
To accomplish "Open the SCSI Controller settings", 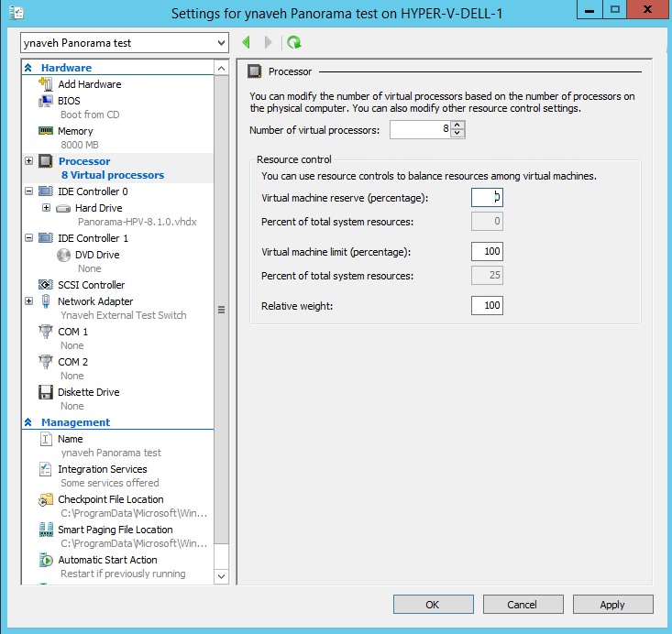I will coord(91,285).
